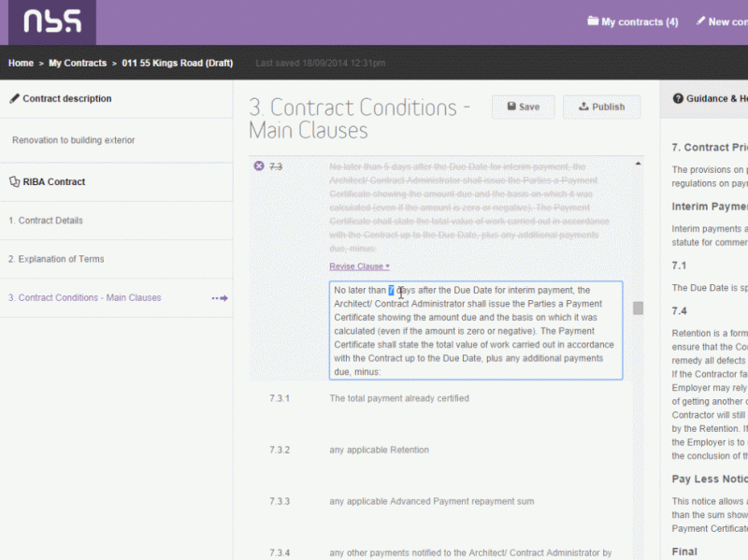Click inside the revised clause text box
Screen dimensions: 748x560
476,331
